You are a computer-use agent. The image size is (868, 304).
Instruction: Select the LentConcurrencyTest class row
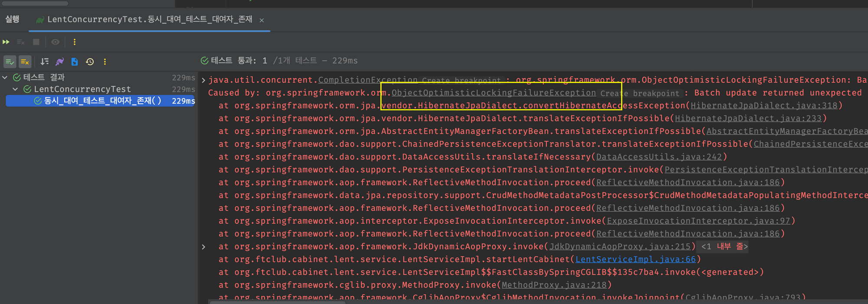[82, 89]
